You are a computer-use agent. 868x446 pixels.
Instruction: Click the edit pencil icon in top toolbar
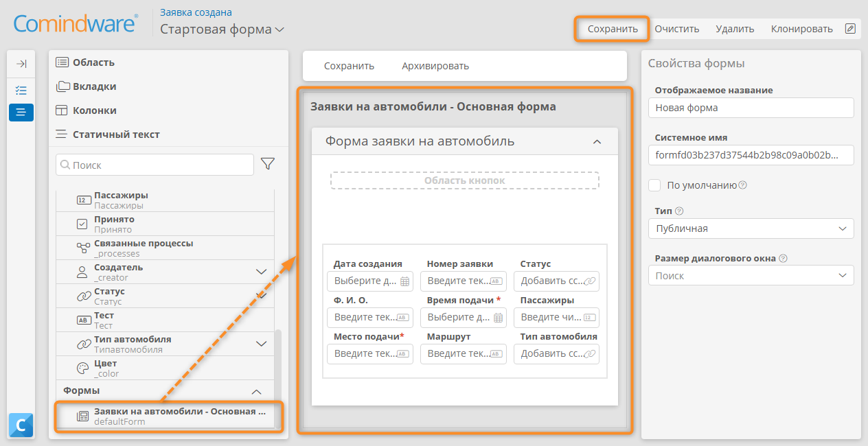850,29
